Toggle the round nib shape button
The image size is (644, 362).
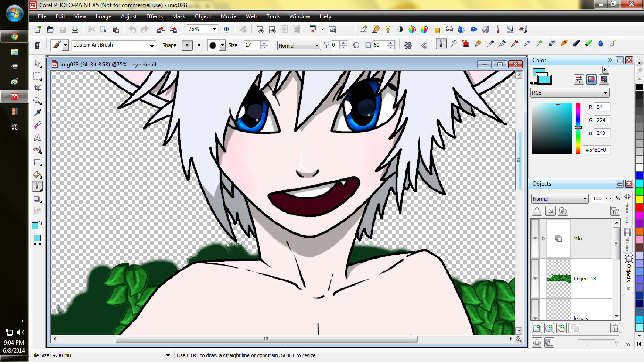[187, 45]
